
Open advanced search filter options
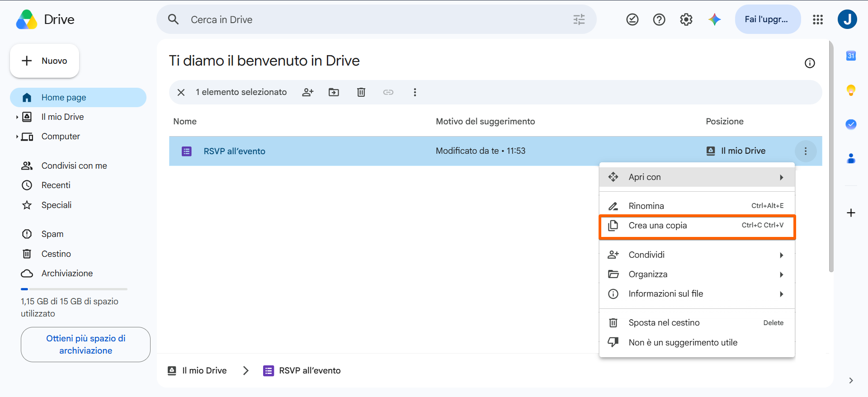coord(579,19)
